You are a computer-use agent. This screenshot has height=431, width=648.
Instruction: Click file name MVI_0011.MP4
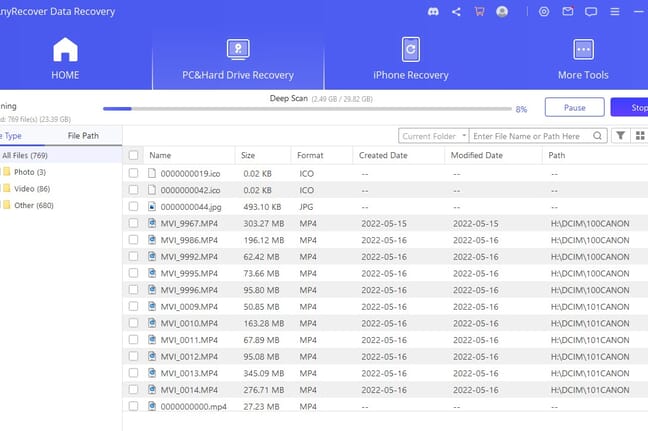pyautogui.click(x=189, y=340)
